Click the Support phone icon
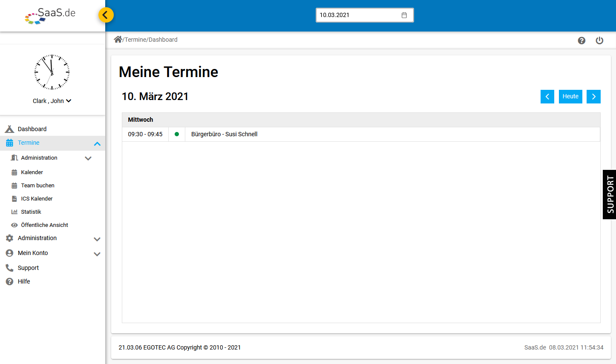Image resolution: width=616 pixels, height=364 pixels. tap(9, 268)
